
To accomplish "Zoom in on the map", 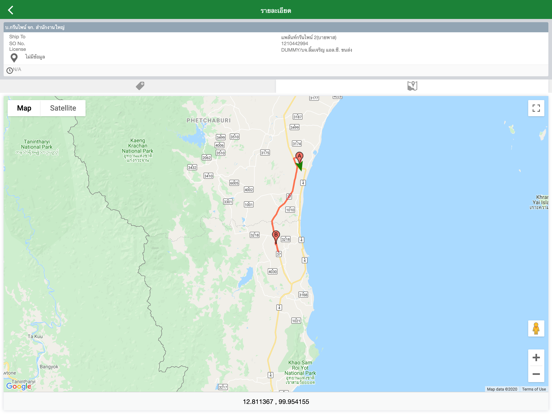I will point(536,358).
